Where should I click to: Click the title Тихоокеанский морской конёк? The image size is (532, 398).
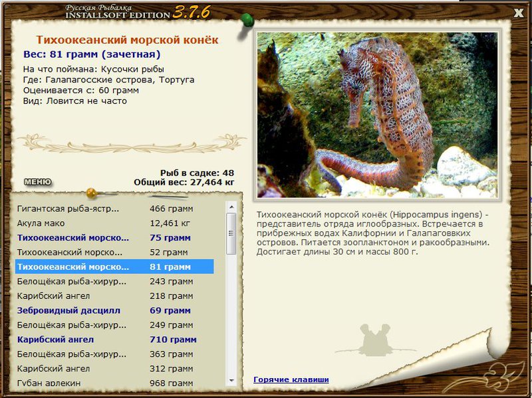pos(127,40)
